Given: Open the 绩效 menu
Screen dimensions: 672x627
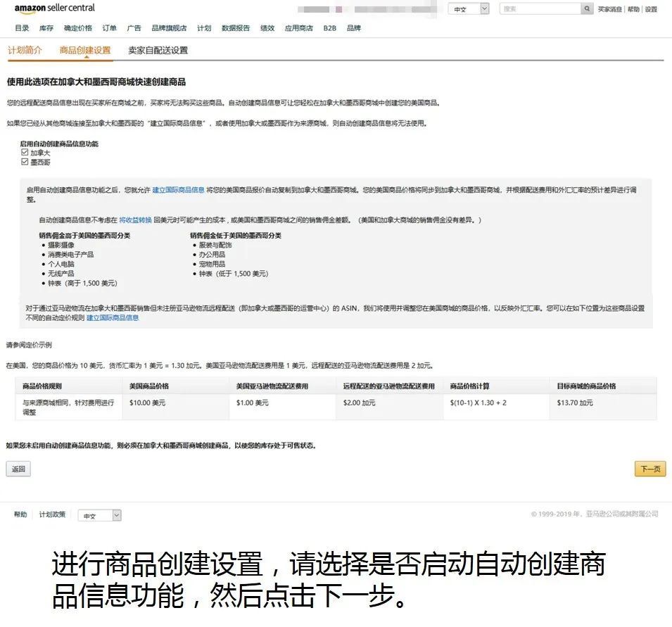Looking at the screenshot, I should click(x=267, y=28).
